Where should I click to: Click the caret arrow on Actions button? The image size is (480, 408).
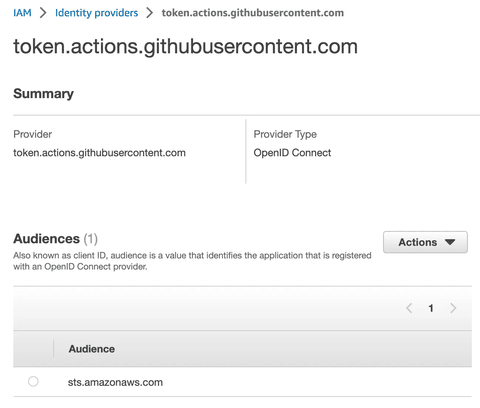[x=450, y=242]
